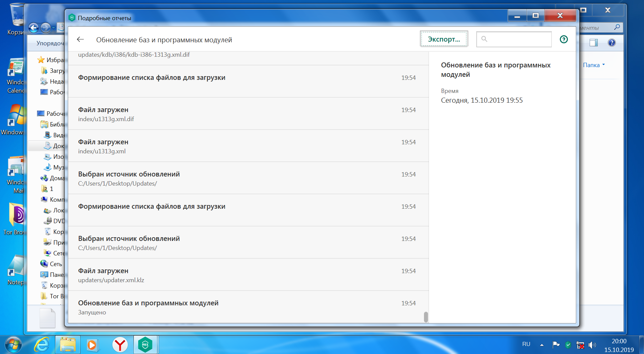Open the volume speaker tray icon
This screenshot has width=644, height=354.
pyautogui.click(x=592, y=345)
